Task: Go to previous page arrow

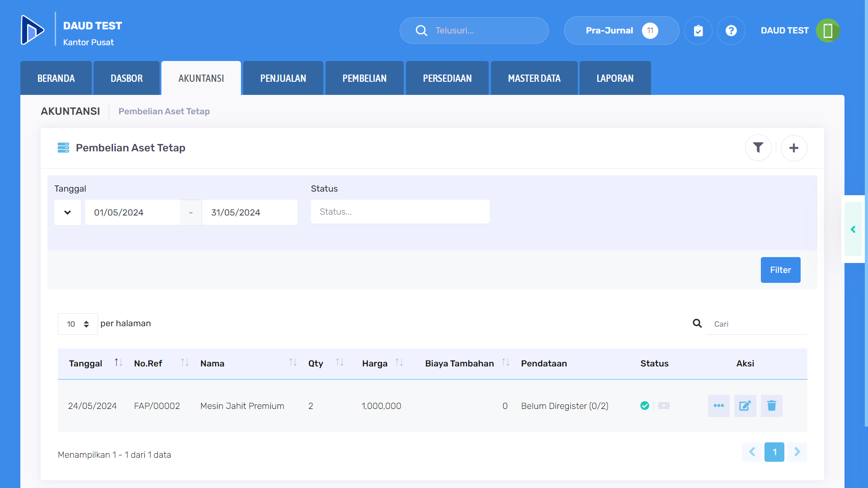Action: coord(752,452)
